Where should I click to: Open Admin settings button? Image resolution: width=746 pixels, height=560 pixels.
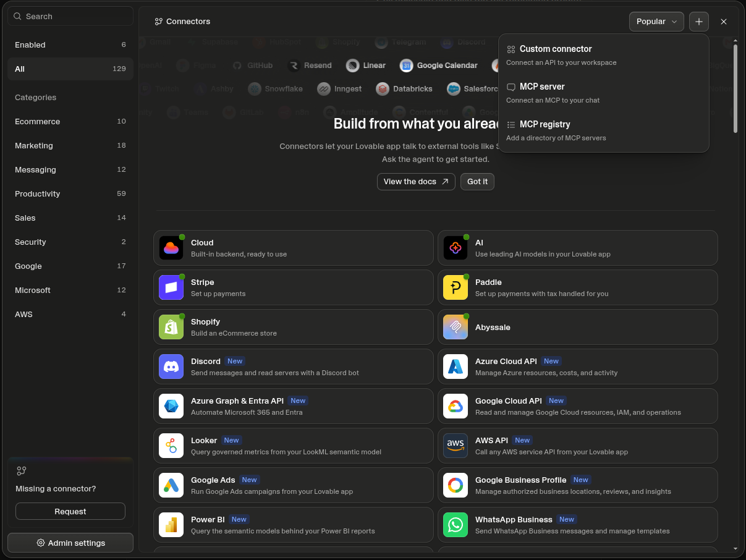[70, 543]
